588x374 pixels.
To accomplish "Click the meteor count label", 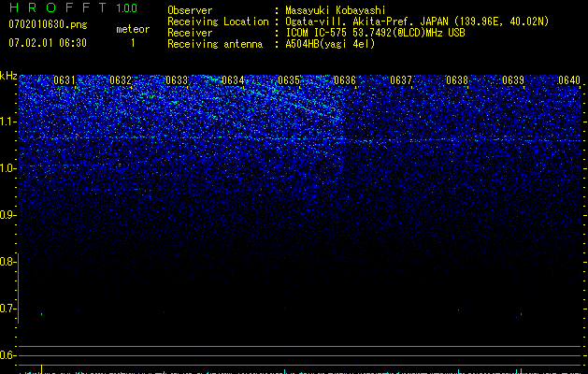I will click(133, 29).
